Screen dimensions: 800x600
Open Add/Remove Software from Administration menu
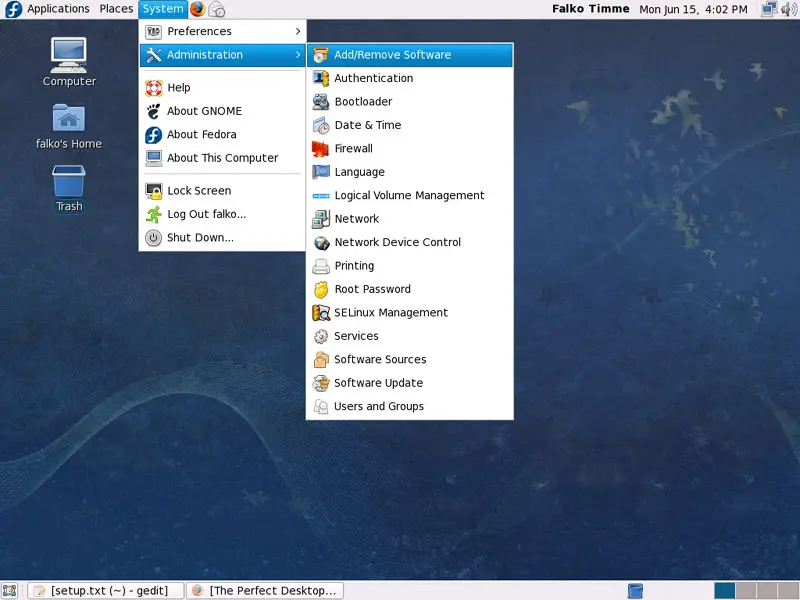click(x=410, y=55)
